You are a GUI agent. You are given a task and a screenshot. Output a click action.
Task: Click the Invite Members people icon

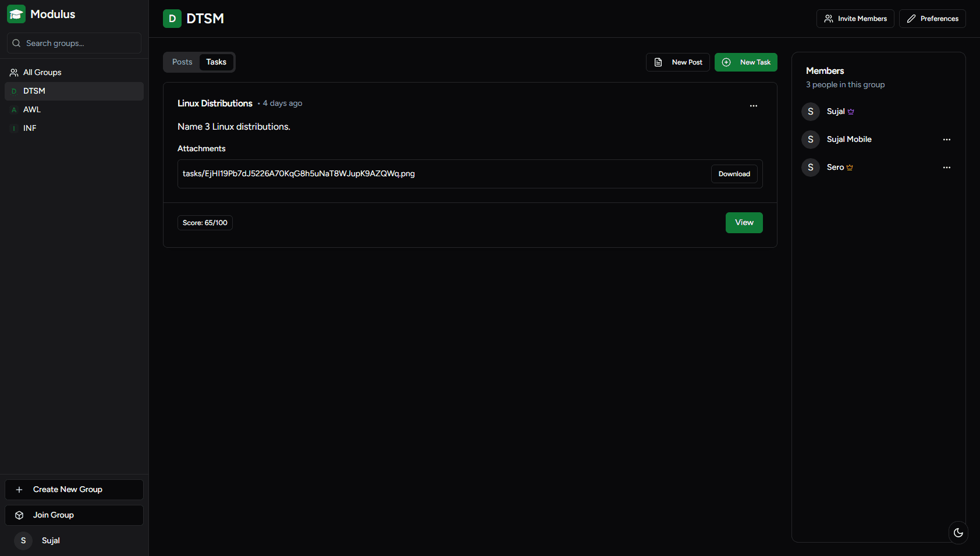[829, 19]
